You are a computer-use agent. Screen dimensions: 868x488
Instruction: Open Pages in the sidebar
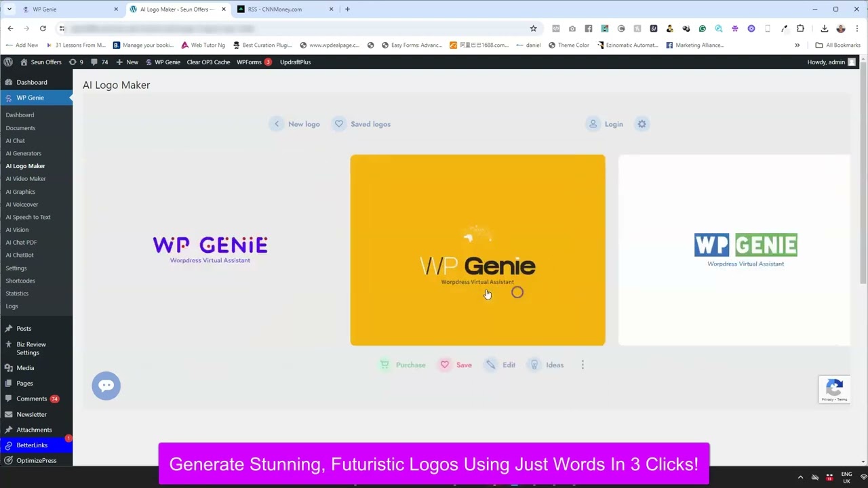point(24,383)
